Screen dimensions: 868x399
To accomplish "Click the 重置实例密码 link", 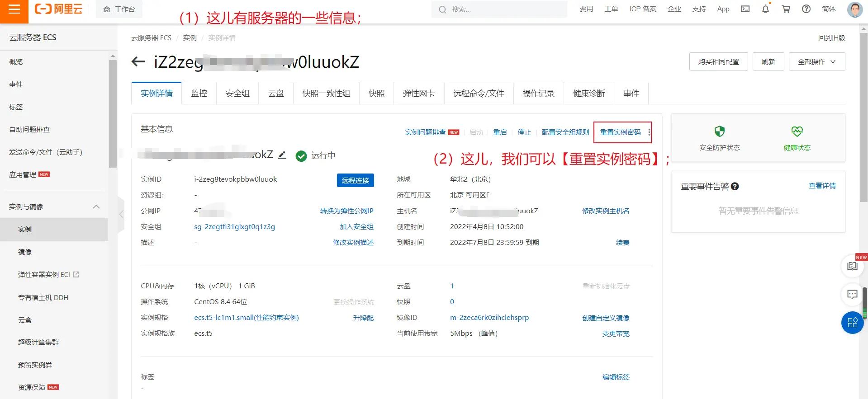I will click(x=620, y=132).
